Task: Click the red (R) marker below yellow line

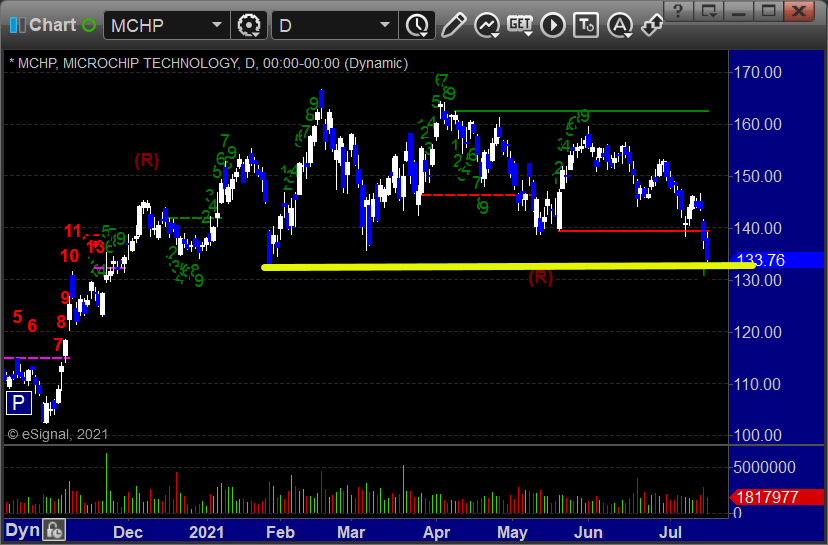Action: tap(541, 277)
